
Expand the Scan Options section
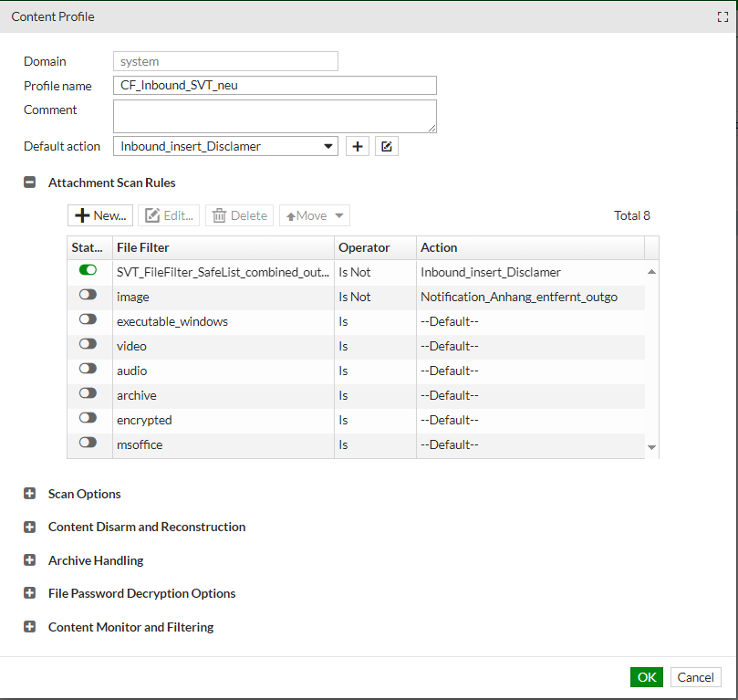point(29,494)
